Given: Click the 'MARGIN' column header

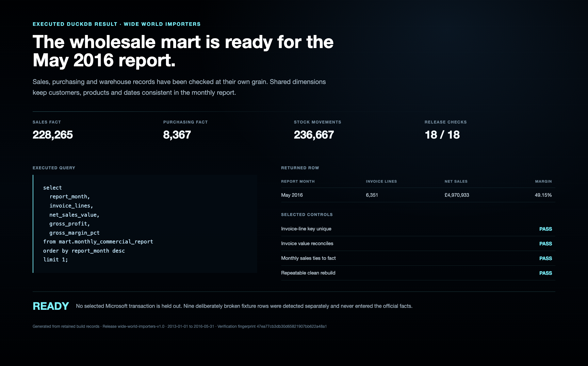Looking at the screenshot, I should click(543, 181).
